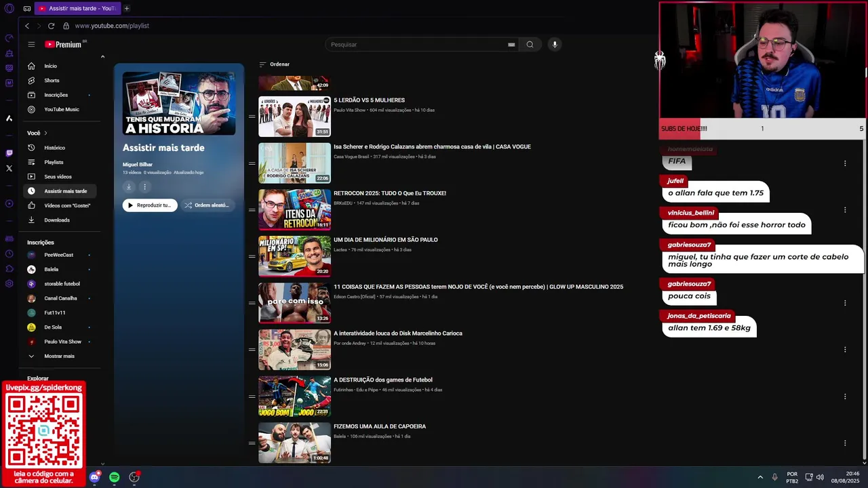Screen dimensions: 868x488
Task: Click the playlist download icon
Action: click(128, 186)
